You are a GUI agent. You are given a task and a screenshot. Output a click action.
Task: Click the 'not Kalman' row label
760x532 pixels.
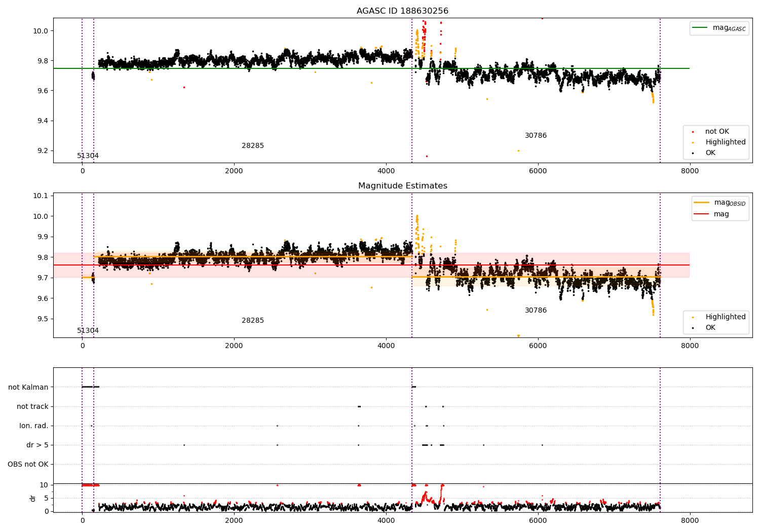tap(28, 387)
